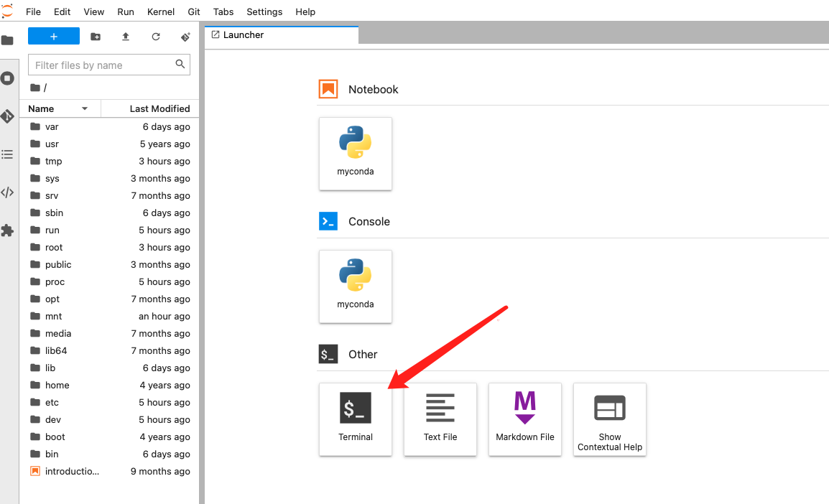
Task: Click the Jupyter logo icon
Action: (7, 11)
